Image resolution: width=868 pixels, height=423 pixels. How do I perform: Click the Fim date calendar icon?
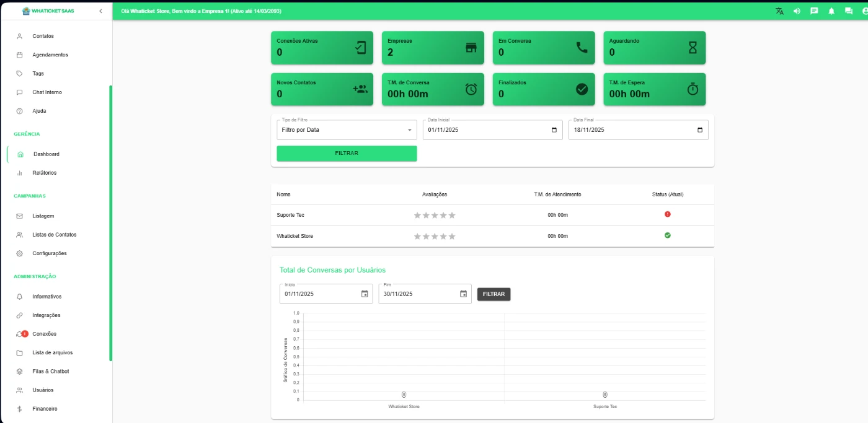click(463, 294)
